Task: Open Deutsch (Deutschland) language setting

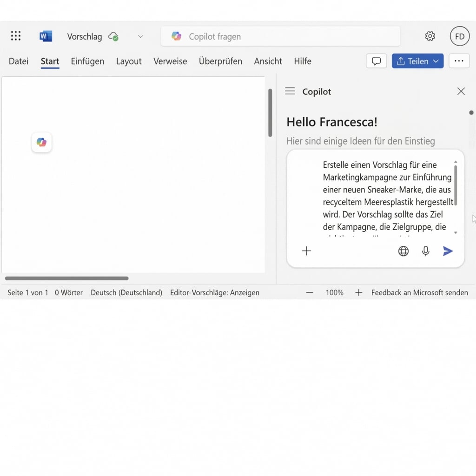Action: [126, 293]
